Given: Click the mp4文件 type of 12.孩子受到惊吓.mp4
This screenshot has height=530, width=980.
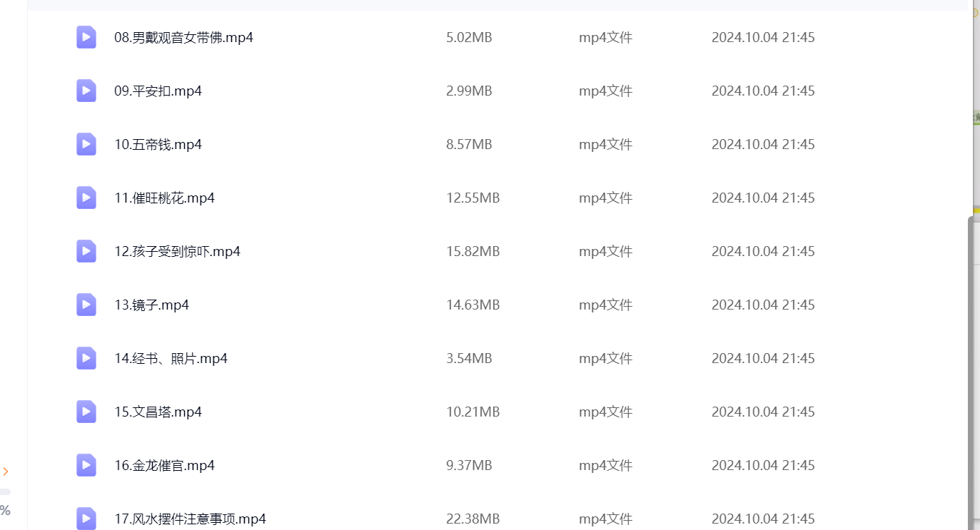Looking at the screenshot, I should (605, 251).
